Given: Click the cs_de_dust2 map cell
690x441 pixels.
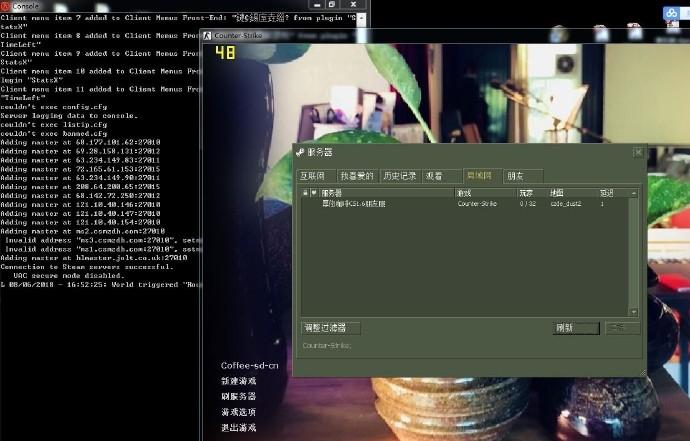Looking at the screenshot, I should click(x=566, y=204).
